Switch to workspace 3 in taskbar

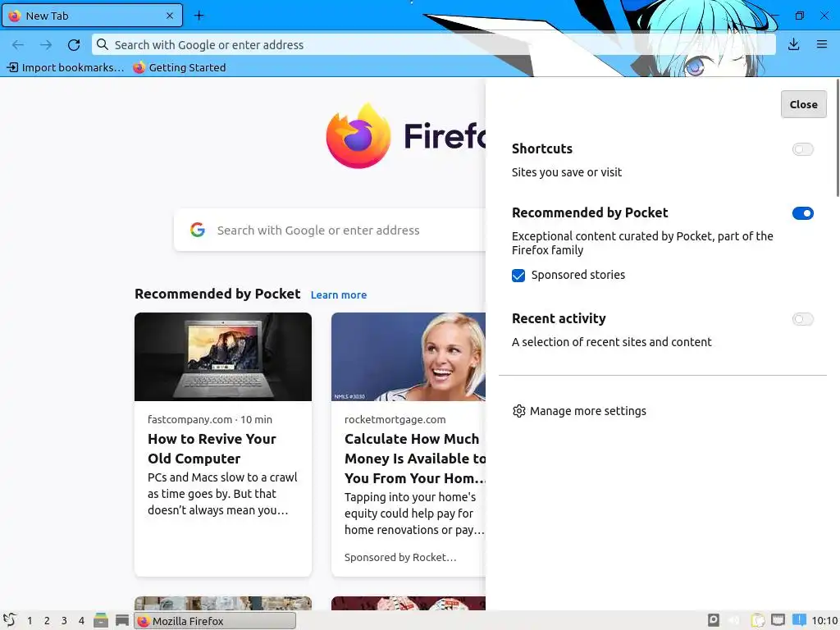pyautogui.click(x=64, y=621)
